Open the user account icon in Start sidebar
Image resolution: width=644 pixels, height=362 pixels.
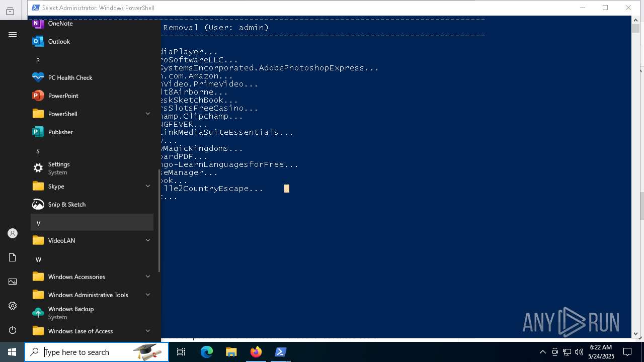tap(13, 233)
